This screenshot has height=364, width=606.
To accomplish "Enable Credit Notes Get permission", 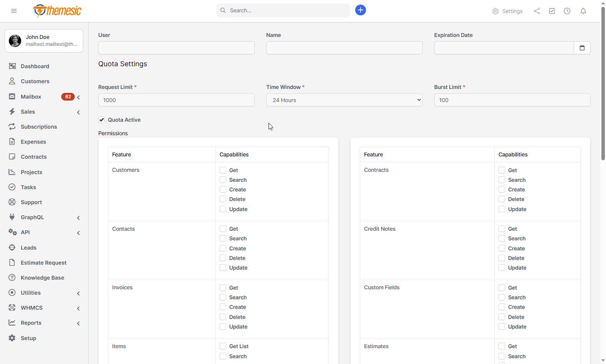I will (502, 229).
